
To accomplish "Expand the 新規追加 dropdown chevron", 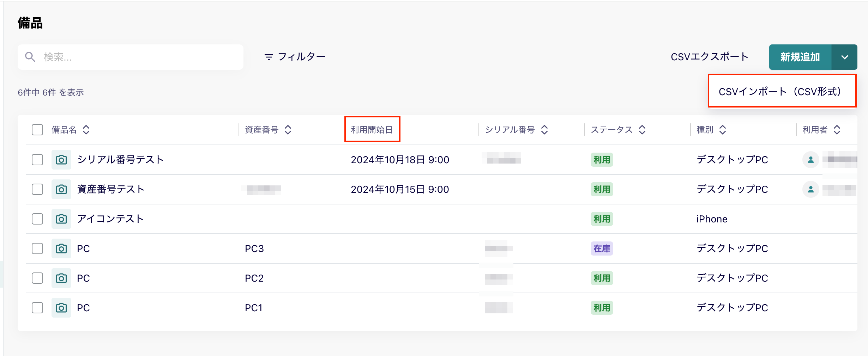I will click(845, 57).
